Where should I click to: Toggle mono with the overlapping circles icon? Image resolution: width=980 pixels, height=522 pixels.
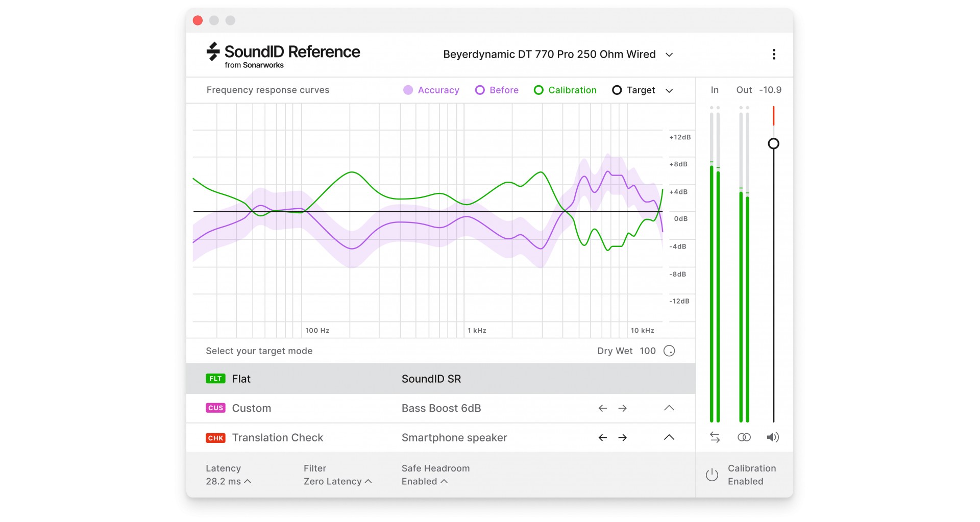tap(744, 437)
